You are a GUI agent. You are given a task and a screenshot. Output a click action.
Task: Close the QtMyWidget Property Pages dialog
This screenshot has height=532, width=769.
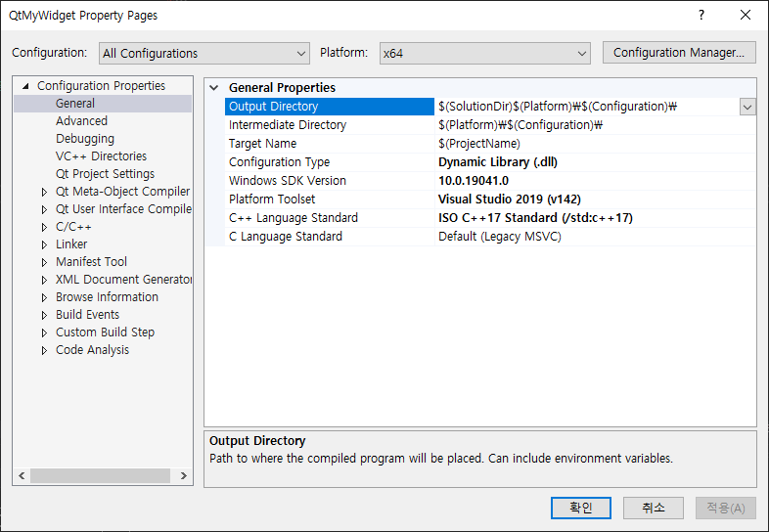(746, 16)
